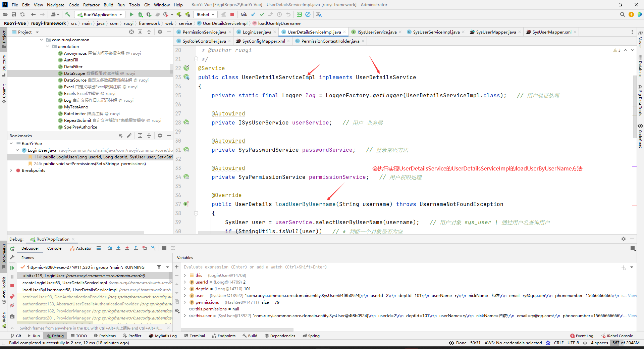Image resolution: width=644 pixels, height=349 pixels.
Task: Collapse the com.ruoyi.common package node
Action: tap(42, 40)
